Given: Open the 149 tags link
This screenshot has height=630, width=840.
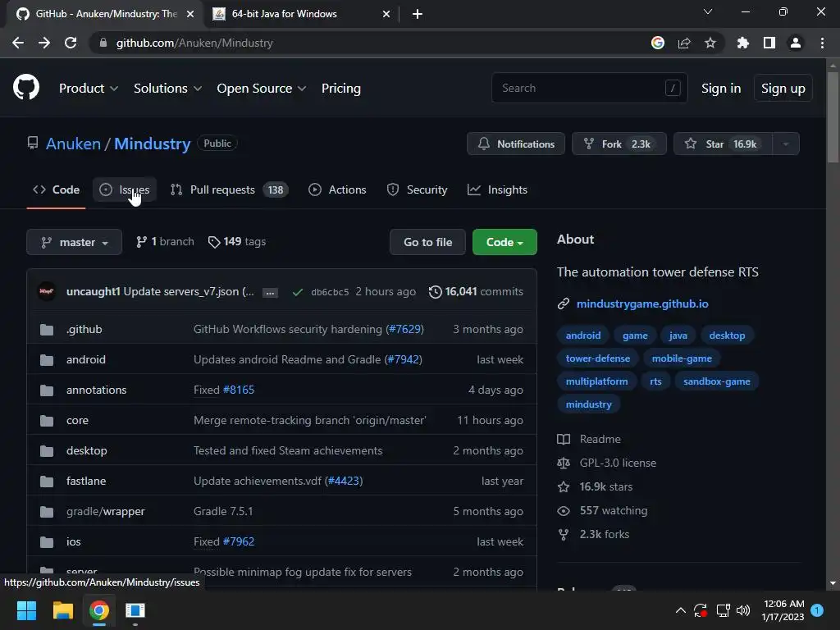Looking at the screenshot, I should (x=237, y=242).
